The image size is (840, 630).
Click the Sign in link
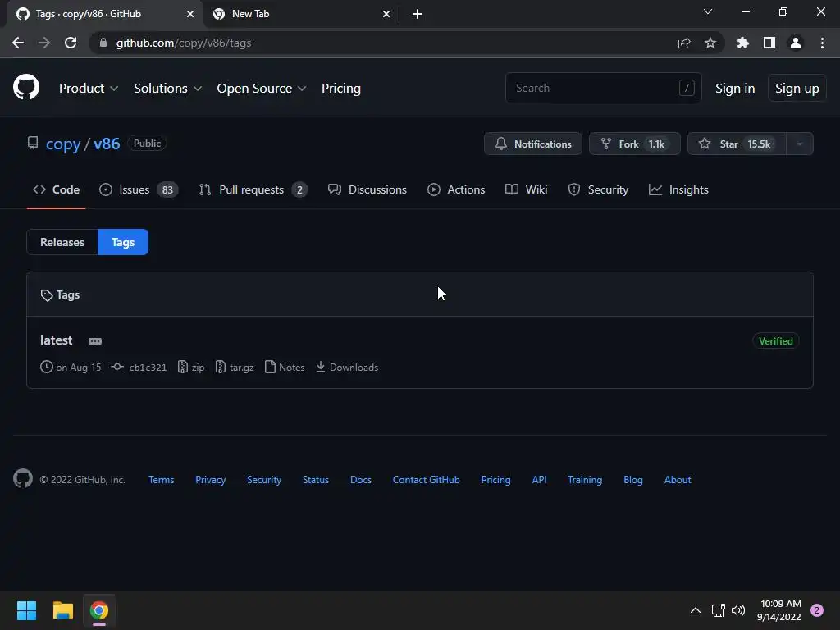pos(735,89)
